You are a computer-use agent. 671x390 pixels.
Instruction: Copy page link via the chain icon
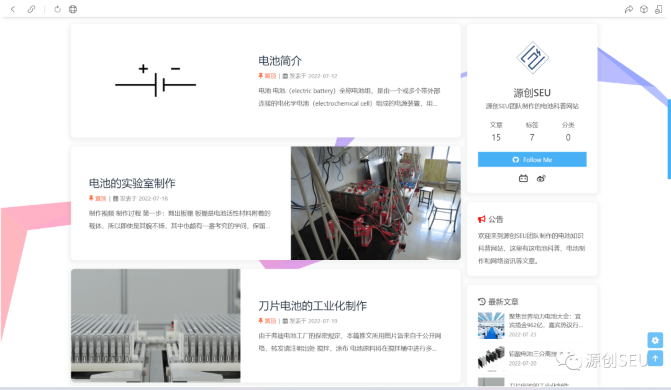[31, 9]
